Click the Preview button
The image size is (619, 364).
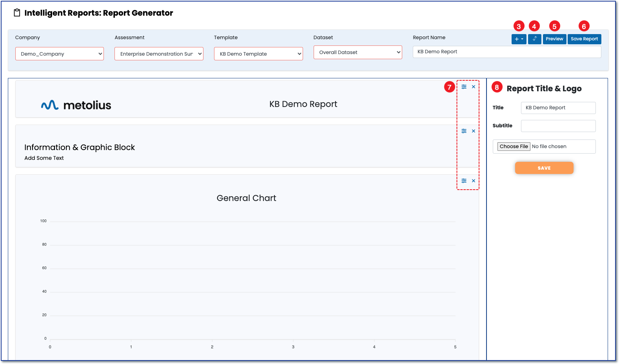click(554, 39)
